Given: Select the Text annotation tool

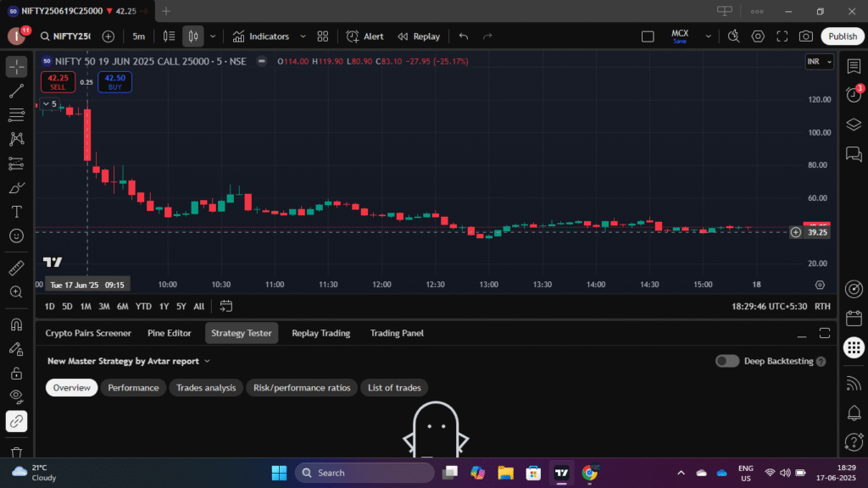Looking at the screenshot, I should (x=17, y=212).
